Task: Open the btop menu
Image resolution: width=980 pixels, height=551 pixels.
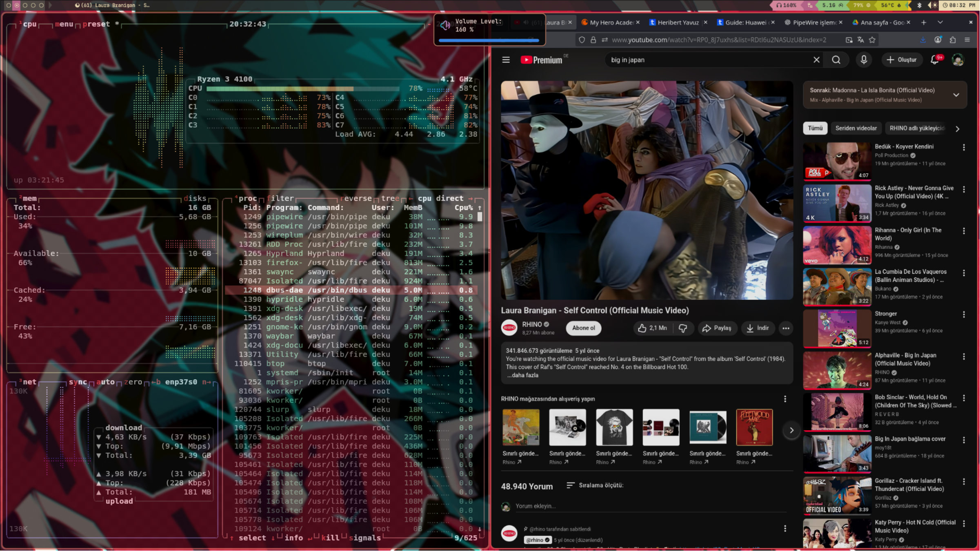Action: [x=64, y=24]
